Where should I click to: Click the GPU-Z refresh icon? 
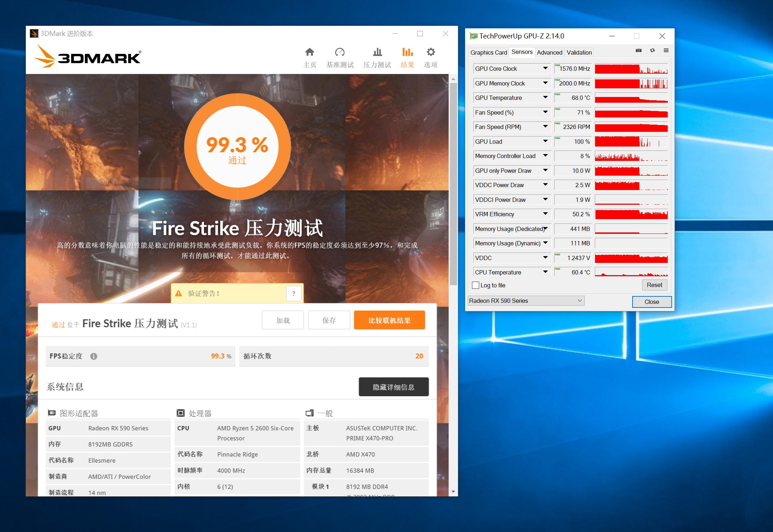click(652, 51)
